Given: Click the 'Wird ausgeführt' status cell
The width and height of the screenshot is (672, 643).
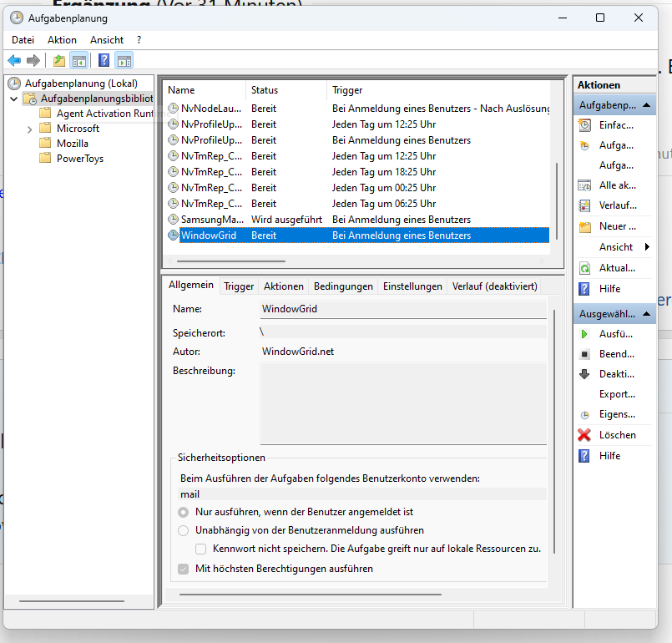Looking at the screenshot, I should 286,220.
